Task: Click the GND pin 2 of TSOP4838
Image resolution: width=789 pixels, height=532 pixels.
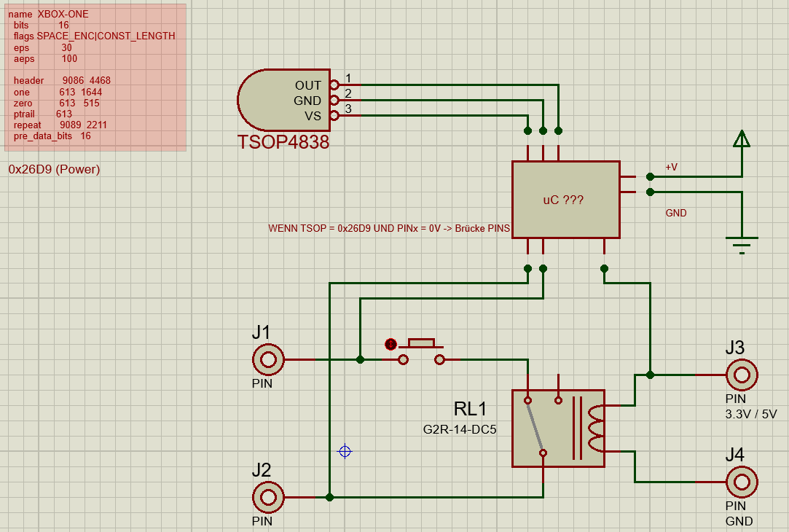Action: 334,100
